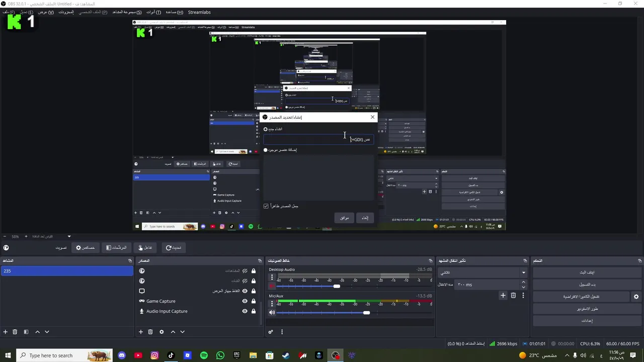
Task: Undock the Scenes panel
Action: 130,260
